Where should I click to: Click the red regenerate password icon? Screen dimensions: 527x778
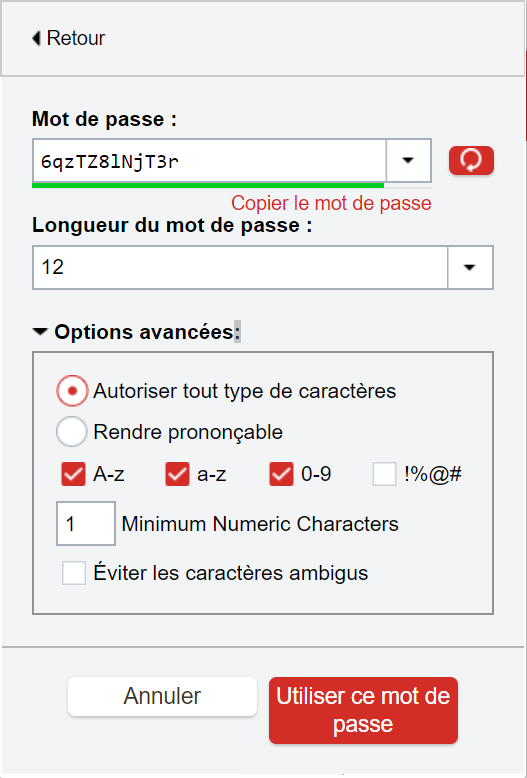point(471,160)
